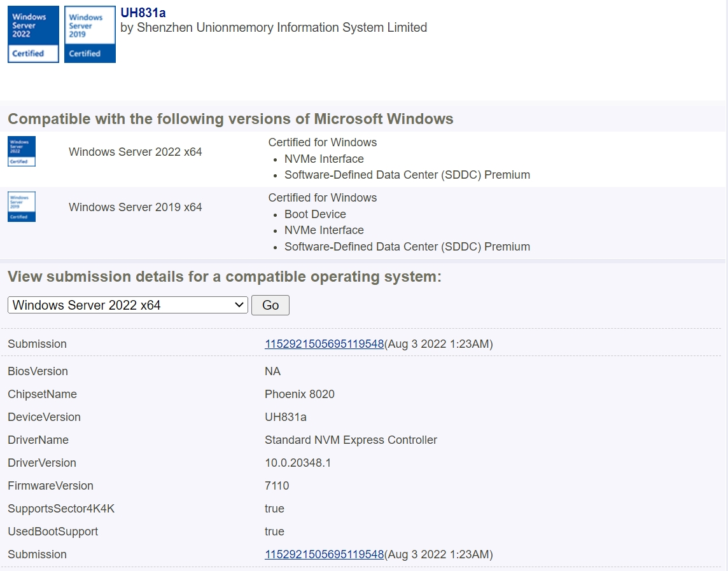This screenshot has width=728, height=571.
Task: Click the Phoenix 8020 chipset value
Action: coord(299,394)
